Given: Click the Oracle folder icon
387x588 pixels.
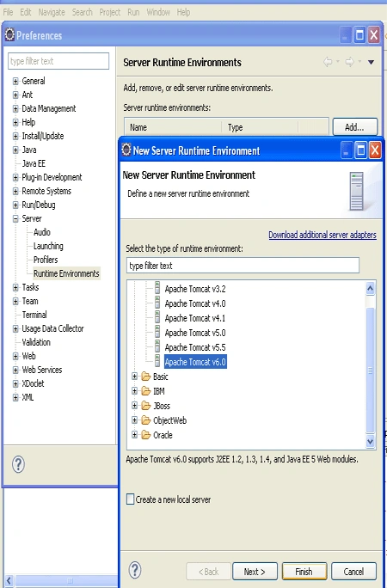Looking at the screenshot, I should click(146, 435).
